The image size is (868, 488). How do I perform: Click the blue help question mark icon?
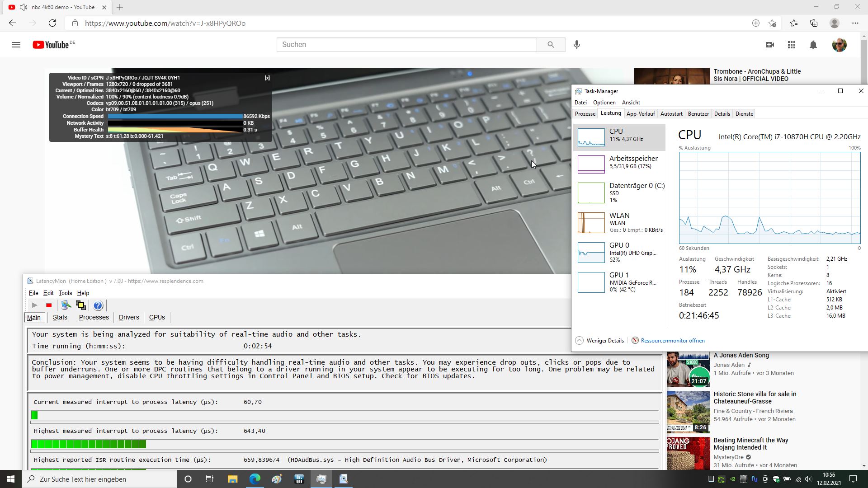(x=98, y=305)
